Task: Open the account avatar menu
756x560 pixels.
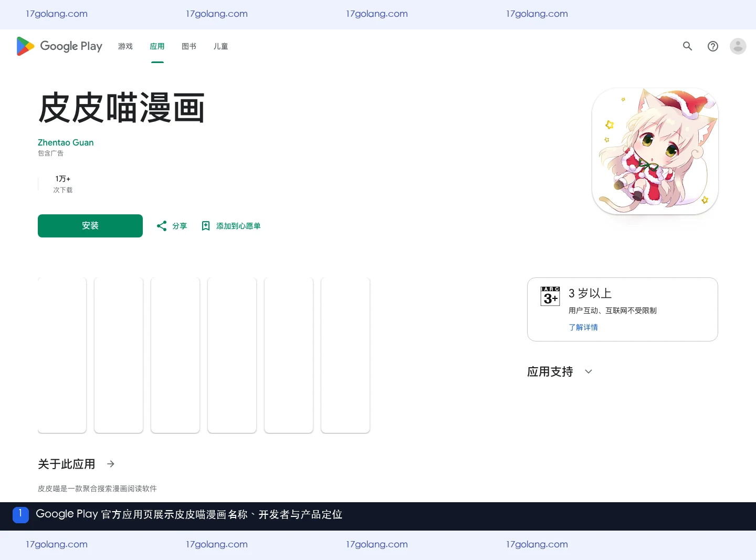Action: coord(738,46)
